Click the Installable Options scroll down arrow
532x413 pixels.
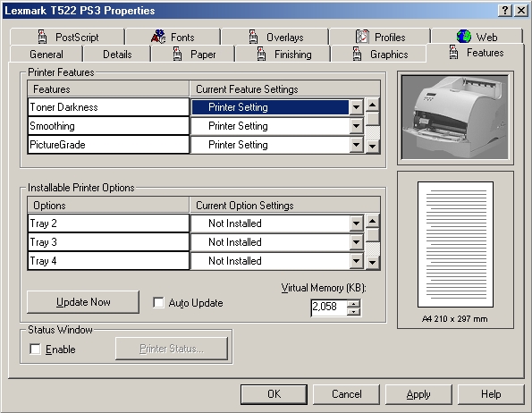(x=373, y=263)
